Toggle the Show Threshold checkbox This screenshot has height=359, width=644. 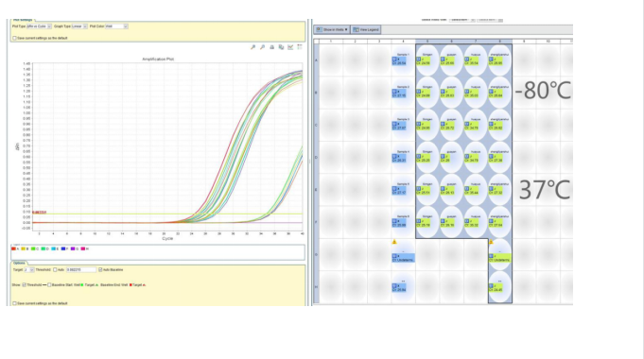click(x=25, y=284)
